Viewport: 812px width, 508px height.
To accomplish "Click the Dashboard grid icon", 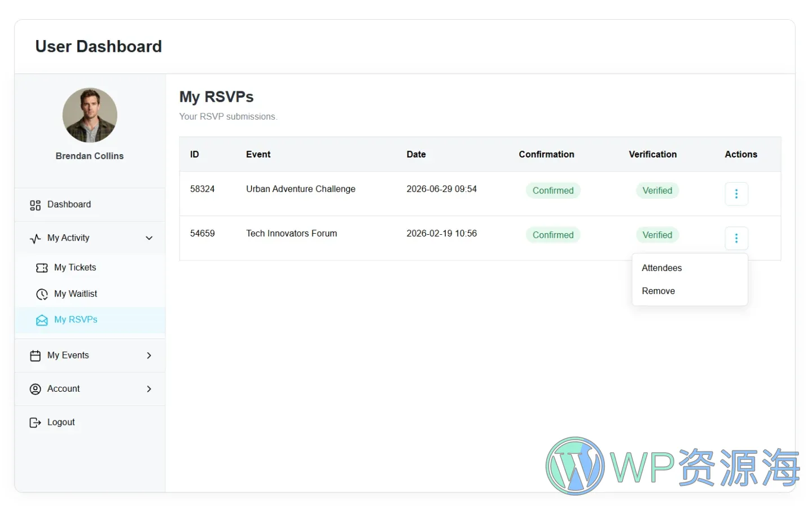I will coord(35,205).
